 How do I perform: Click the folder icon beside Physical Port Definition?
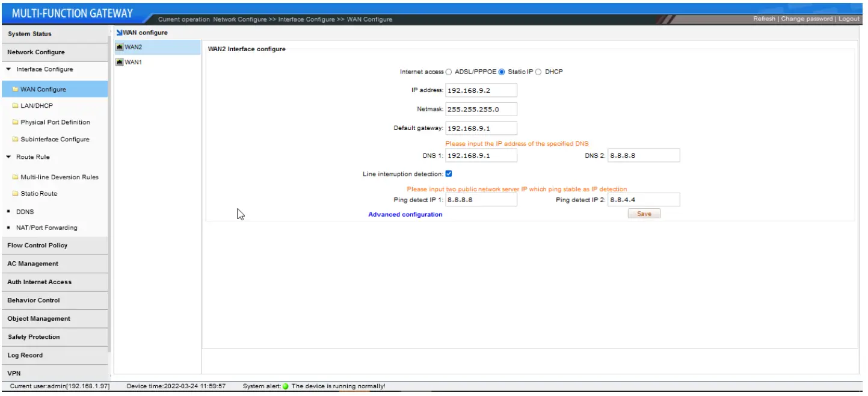tap(16, 122)
